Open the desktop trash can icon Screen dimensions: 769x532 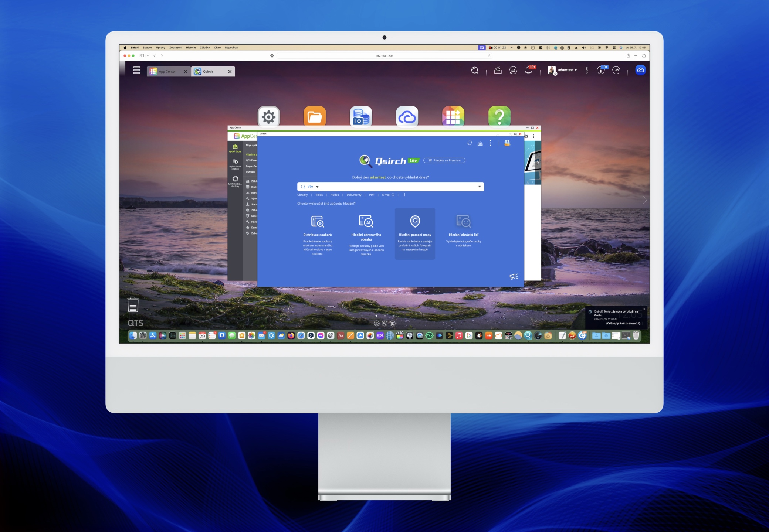(133, 304)
